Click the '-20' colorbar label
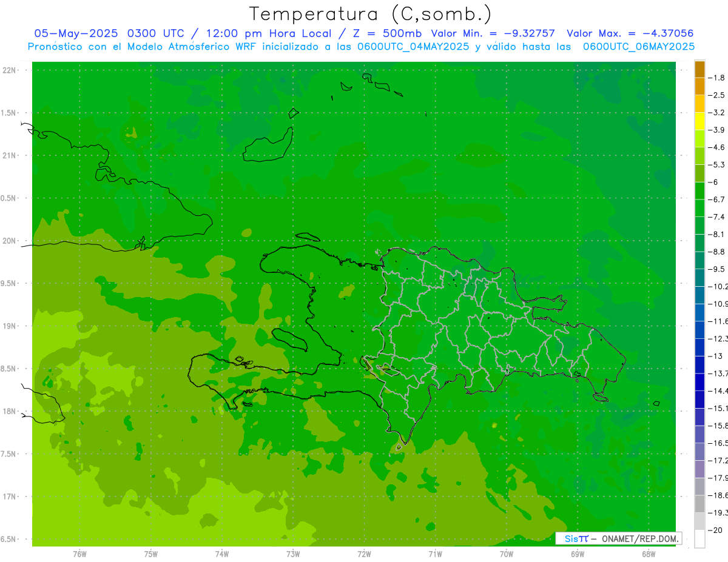Viewport: 728px width, 562px height. [x=715, y=530]
